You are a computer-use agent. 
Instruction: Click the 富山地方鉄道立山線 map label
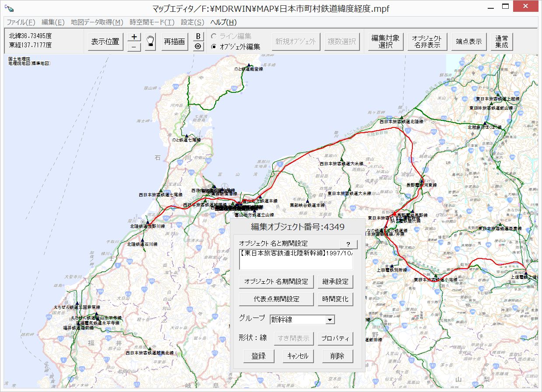pos(254,215)
